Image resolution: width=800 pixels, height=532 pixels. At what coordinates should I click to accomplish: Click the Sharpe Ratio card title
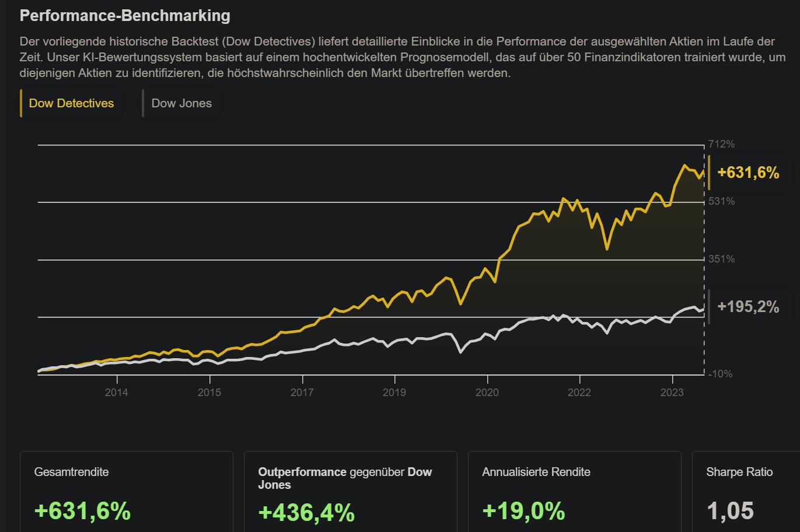coord(739,472)
